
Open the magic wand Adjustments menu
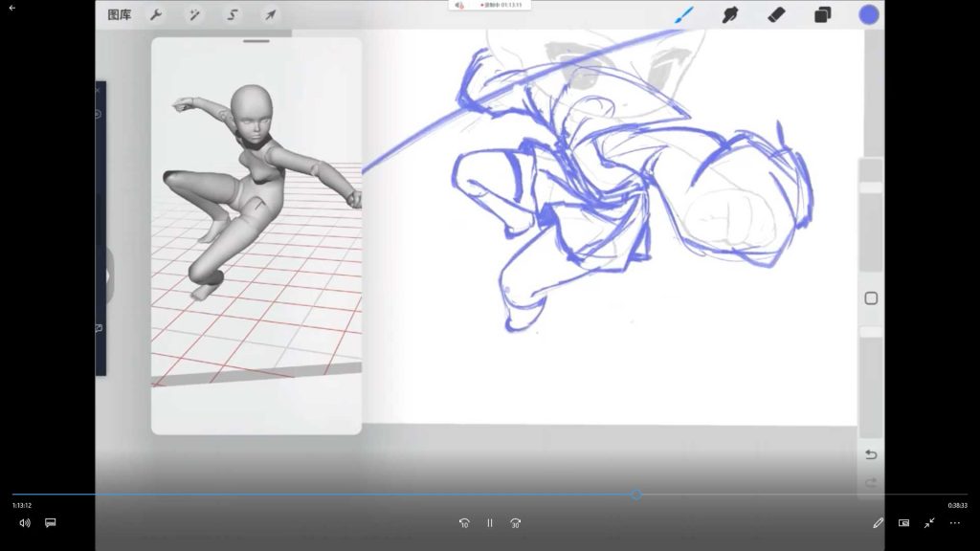coord(193,14)
